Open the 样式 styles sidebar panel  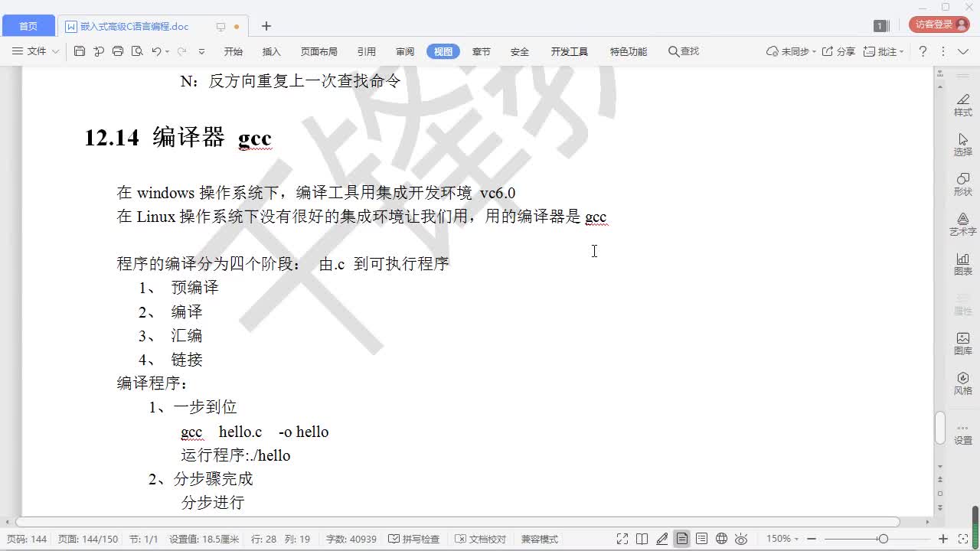(963, 105)
